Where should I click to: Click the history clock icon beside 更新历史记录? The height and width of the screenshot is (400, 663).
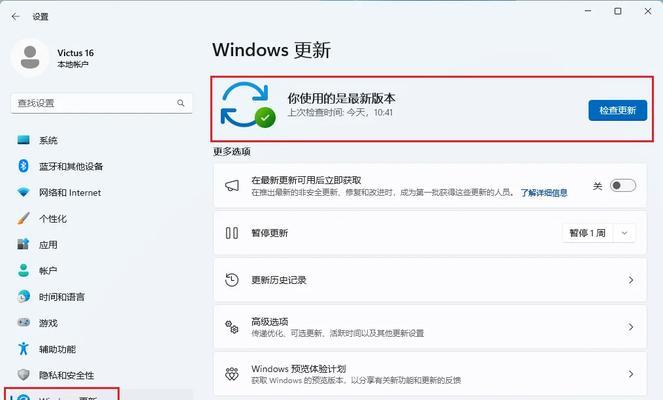232,280
